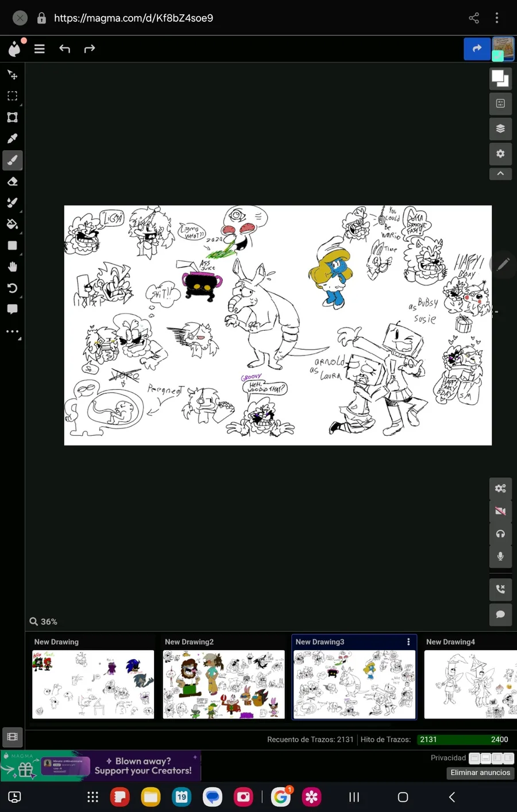Open the layers panel
The image size is (517, 812).
pyautogui.click(x=500, y=129)
